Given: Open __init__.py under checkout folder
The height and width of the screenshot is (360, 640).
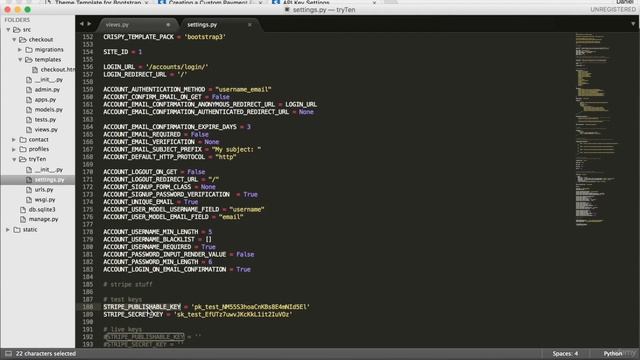Looking at the screenshot, I should pos(49,80).
